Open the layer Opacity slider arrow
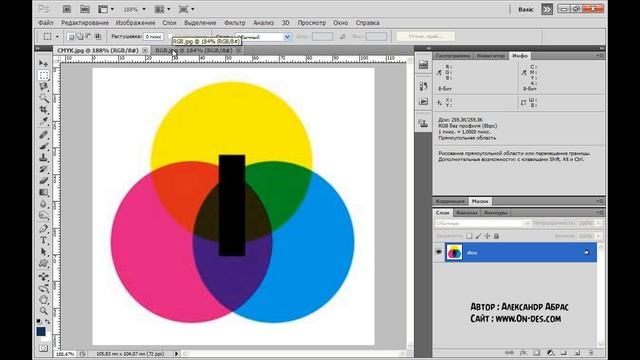The width and height of the screenshot is (640, 360). (599, 223)
